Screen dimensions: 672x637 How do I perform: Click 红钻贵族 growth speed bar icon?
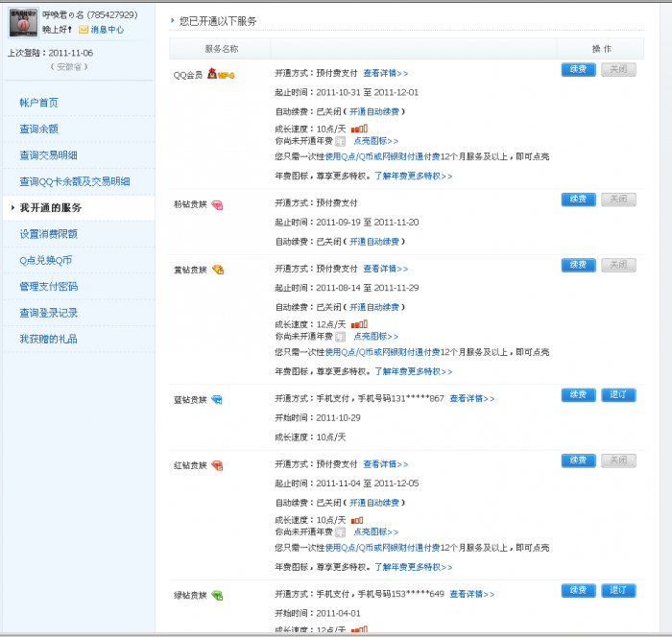[x=357, y=520]
